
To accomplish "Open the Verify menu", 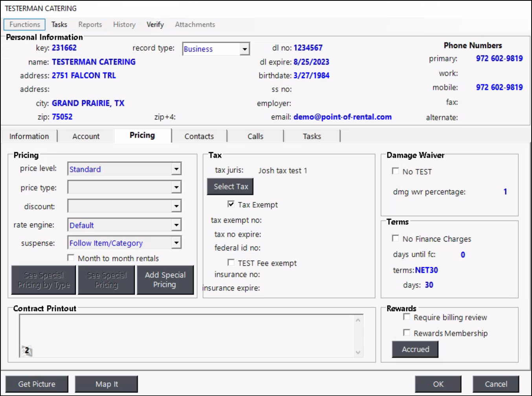I will coord(155,24).
